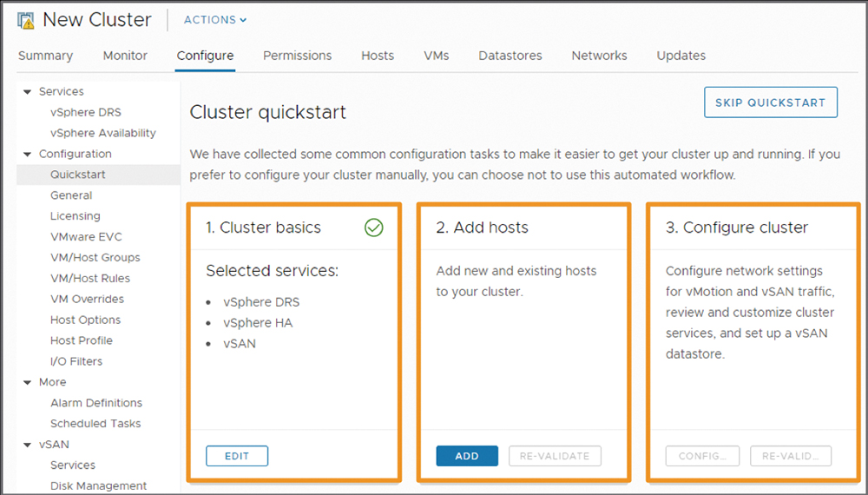Image resolution: width=868 pixels, height=495 pixels.
Task: Open I/O Filters in the sidebar
Action: click(x=76, y=361)
